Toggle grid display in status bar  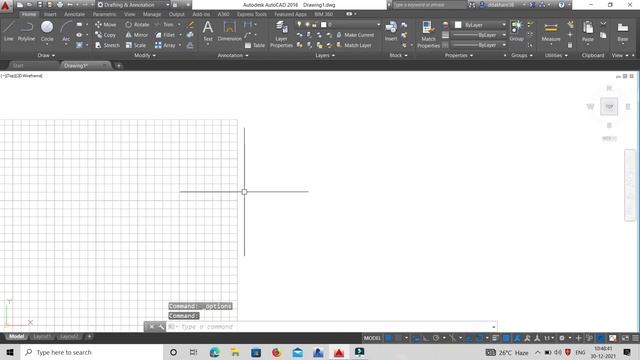click(389, 338)
